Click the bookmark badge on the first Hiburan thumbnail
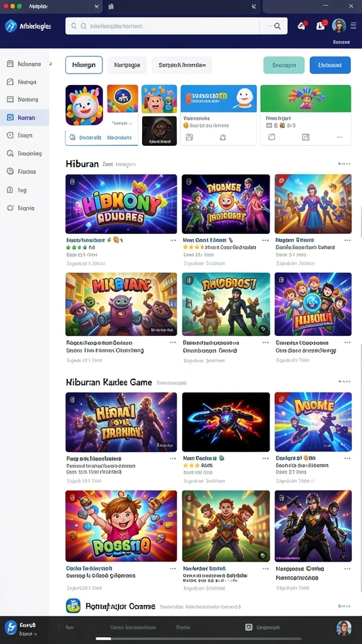 pos(73,181)
